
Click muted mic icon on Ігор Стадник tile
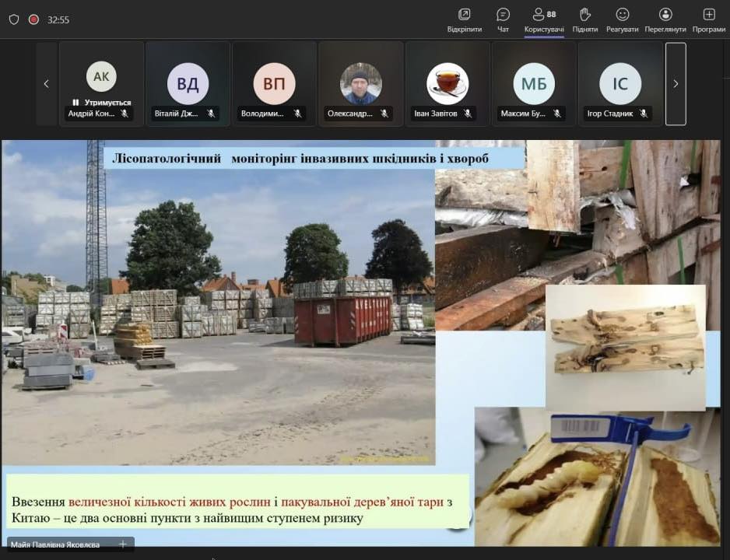[643, 114]
